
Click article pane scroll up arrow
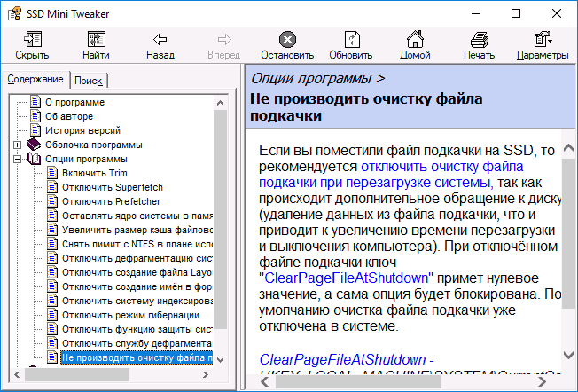pyautogui.click(x=569, y=148)
